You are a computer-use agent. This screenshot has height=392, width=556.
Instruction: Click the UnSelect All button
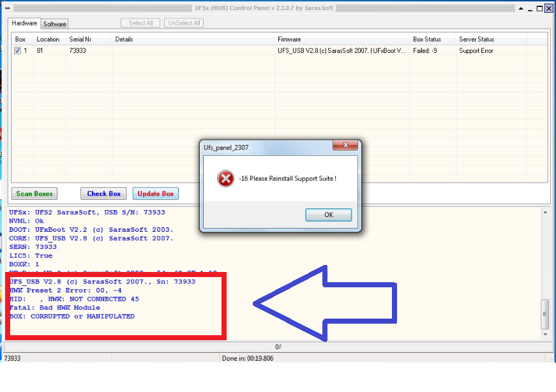tap(184, 23)
